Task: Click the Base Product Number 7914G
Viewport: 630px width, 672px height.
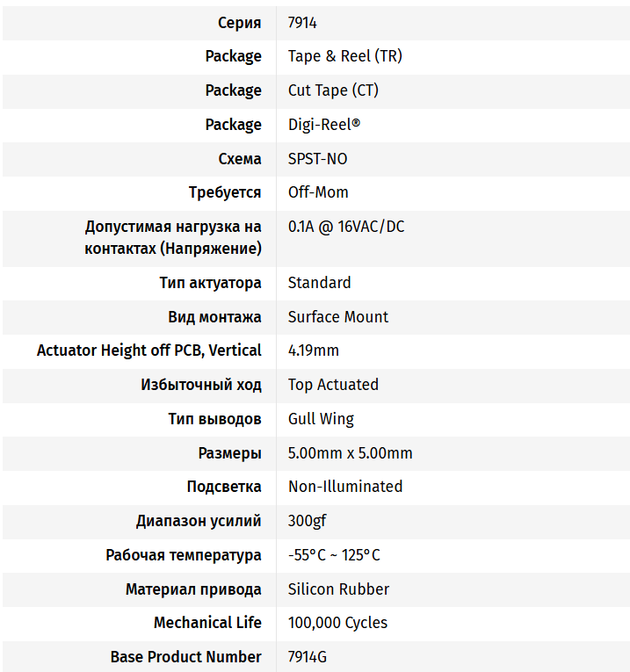Action: [x=308, y=657]
